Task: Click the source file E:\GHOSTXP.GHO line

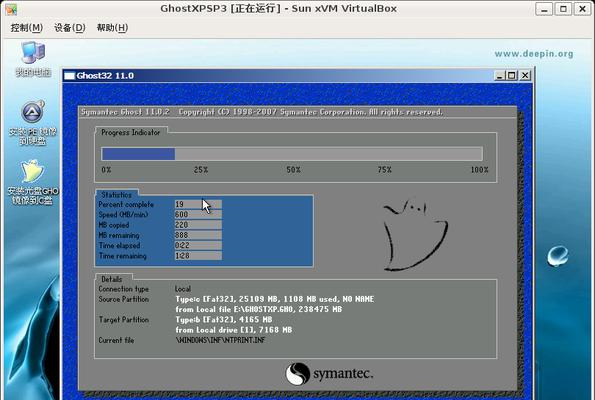Action: pos(258,309)
